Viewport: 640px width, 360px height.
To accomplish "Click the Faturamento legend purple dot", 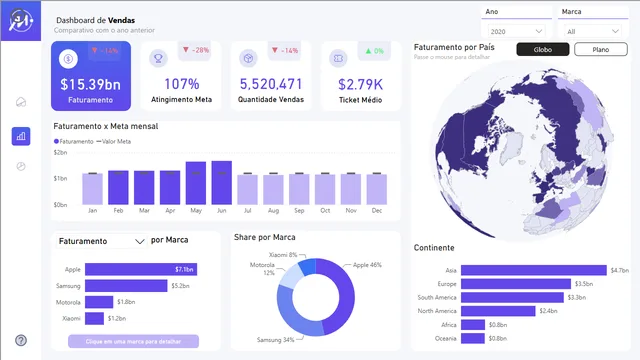I will pos(56,141).
